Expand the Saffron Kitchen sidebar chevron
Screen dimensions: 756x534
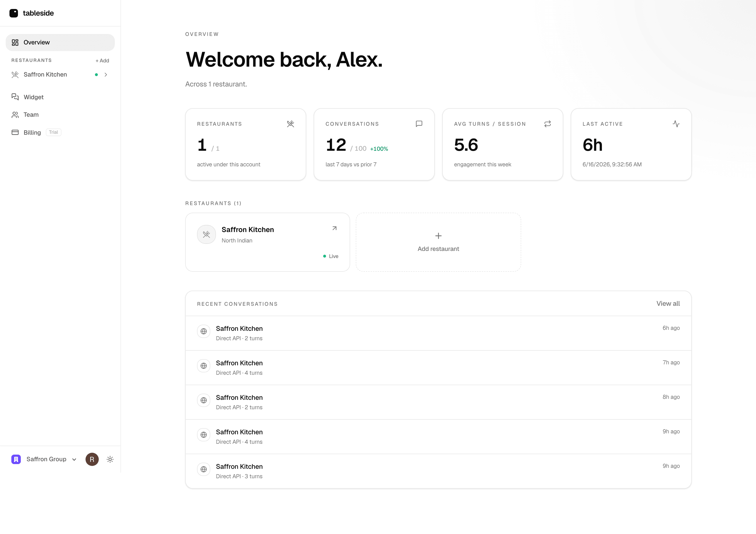click(106, 75)
